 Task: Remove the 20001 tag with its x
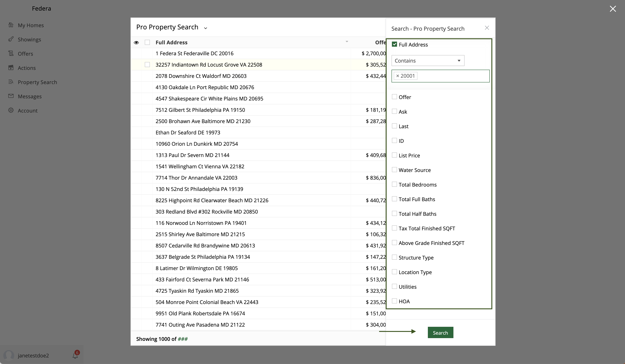point(398,76)
